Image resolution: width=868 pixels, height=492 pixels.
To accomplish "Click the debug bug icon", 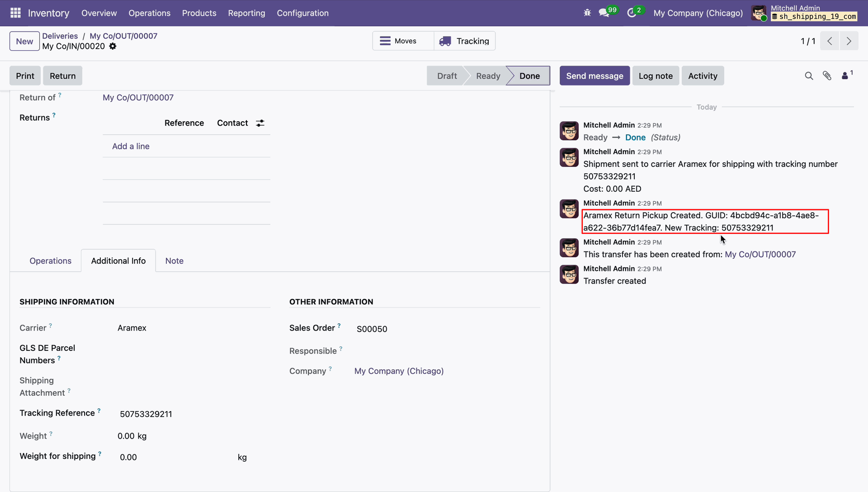I will click(587, 13).
